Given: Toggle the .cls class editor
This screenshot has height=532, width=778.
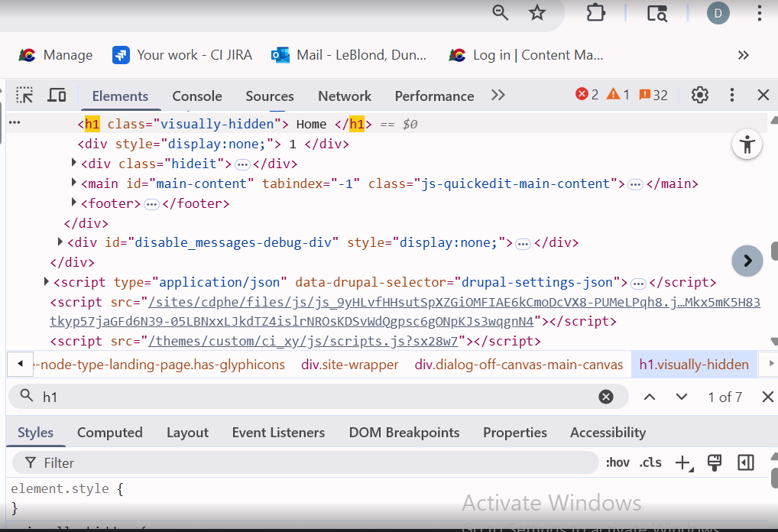Looking at the screenshot, I should point(650,462).
